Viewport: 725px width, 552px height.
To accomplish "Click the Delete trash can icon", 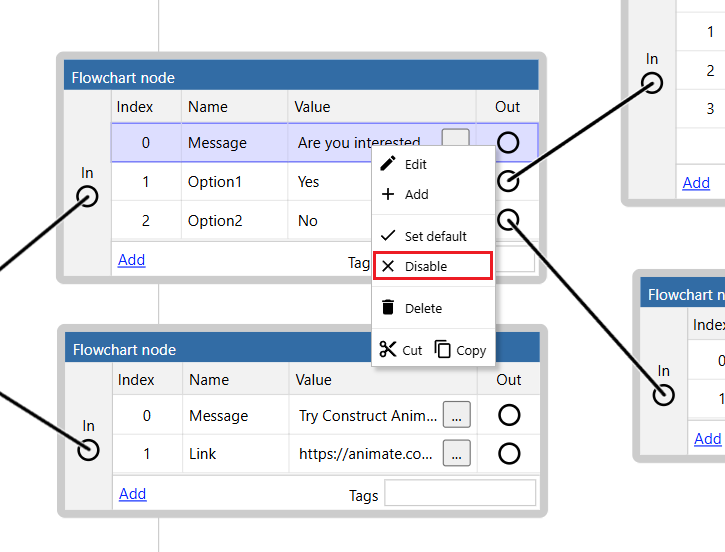I will (388, 308).
